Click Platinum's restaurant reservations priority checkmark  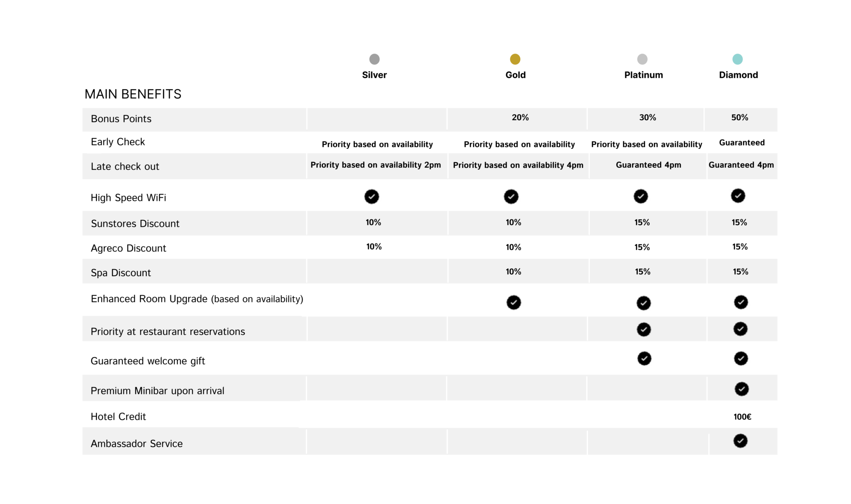644,329
